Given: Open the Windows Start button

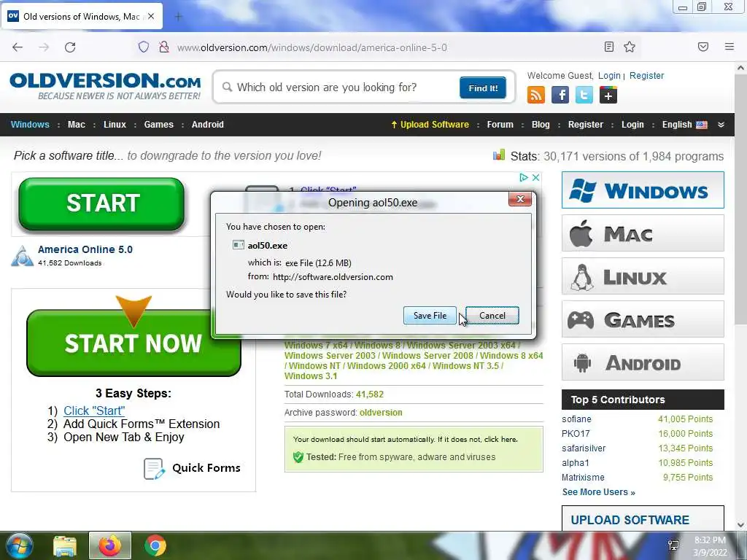Looking at the screenshot, I should point(18,545).
